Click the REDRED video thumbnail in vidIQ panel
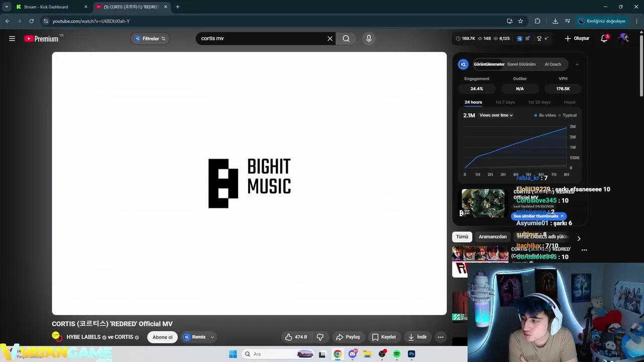 click(483, 203)
